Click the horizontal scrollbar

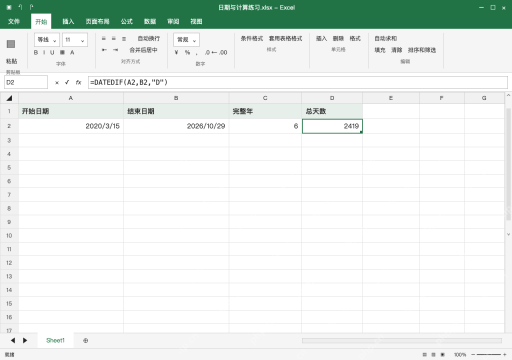(x=402, y=340)
